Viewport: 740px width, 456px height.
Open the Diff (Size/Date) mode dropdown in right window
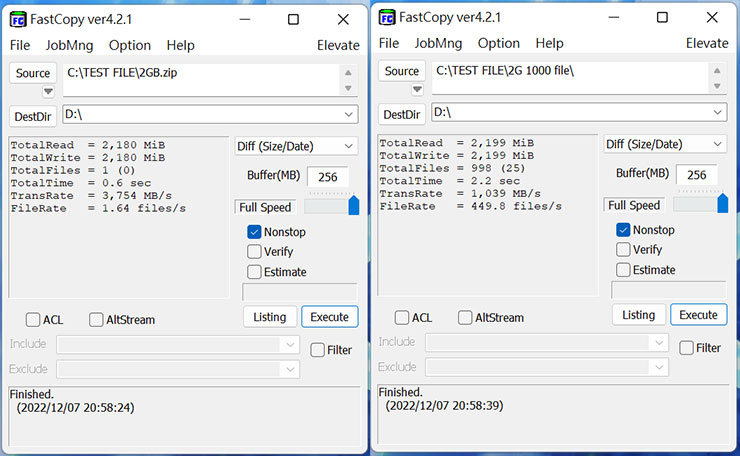click(665, 144)
